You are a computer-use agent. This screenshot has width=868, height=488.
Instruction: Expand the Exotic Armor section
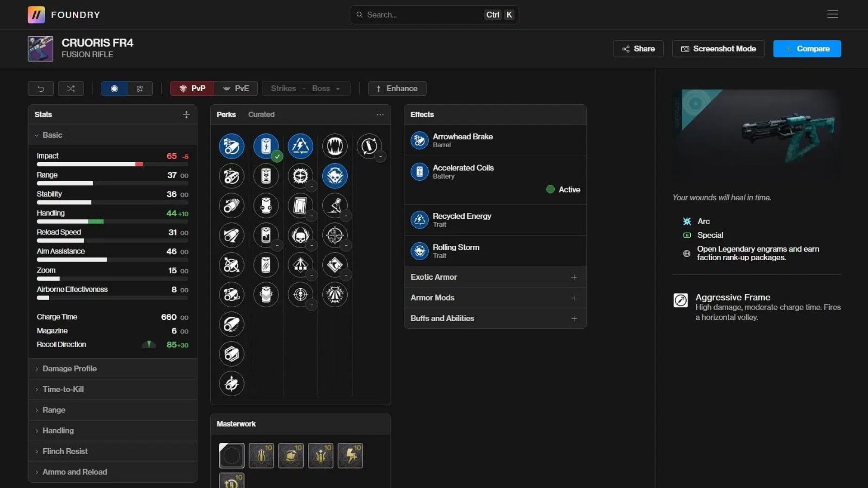tap(495, 277)
